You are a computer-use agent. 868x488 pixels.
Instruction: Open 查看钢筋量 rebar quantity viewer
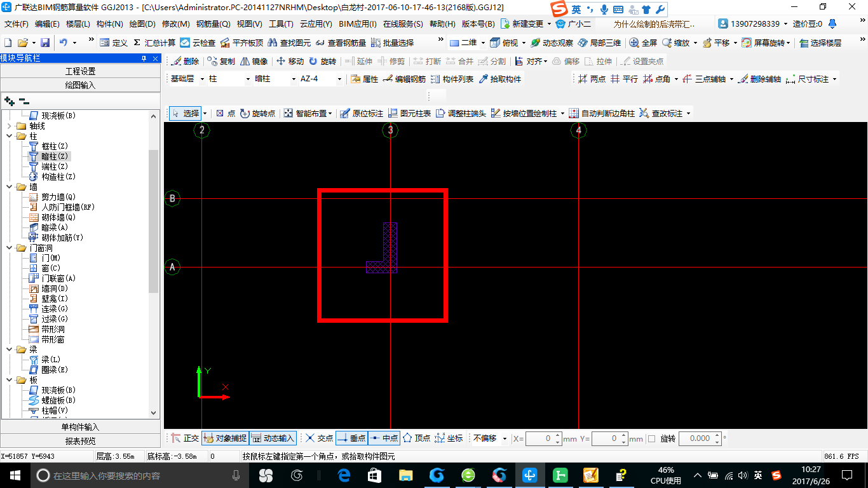341,43
